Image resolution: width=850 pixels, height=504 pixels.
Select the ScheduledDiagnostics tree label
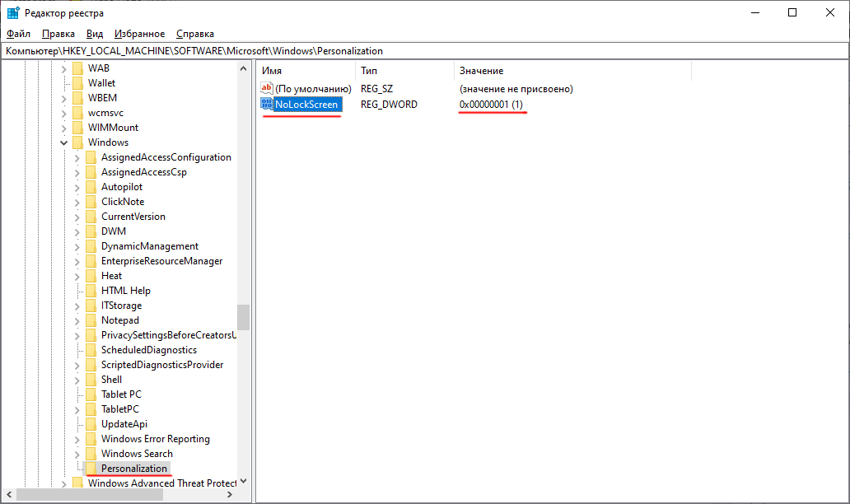(149, 350)
